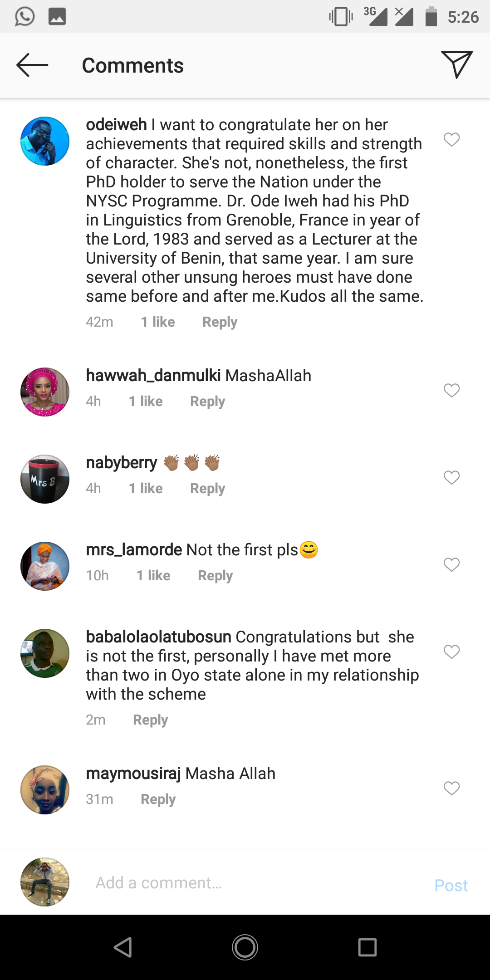
Task: Tap the maymousiraj username
Action: pyautogui.click(x=133, y=774)
